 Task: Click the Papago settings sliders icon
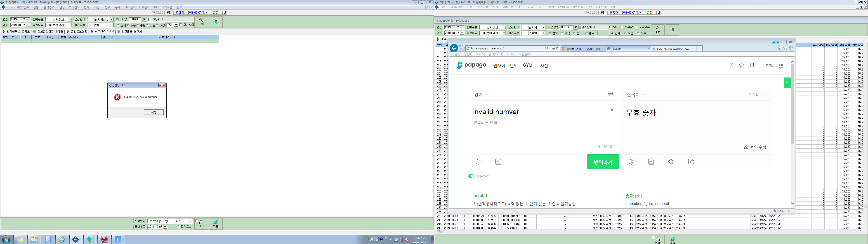point(752,65)
